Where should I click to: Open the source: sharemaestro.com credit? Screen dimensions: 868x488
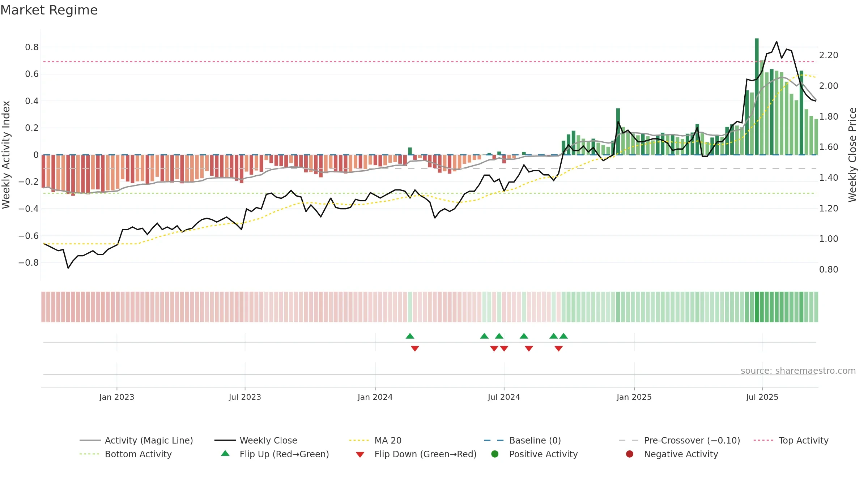798,371
